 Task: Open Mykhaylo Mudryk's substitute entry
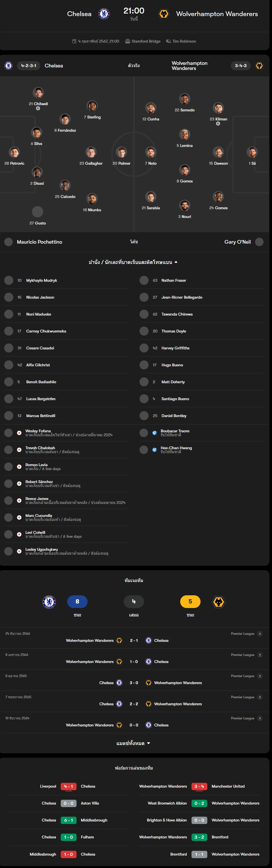(x=66, y=280)
